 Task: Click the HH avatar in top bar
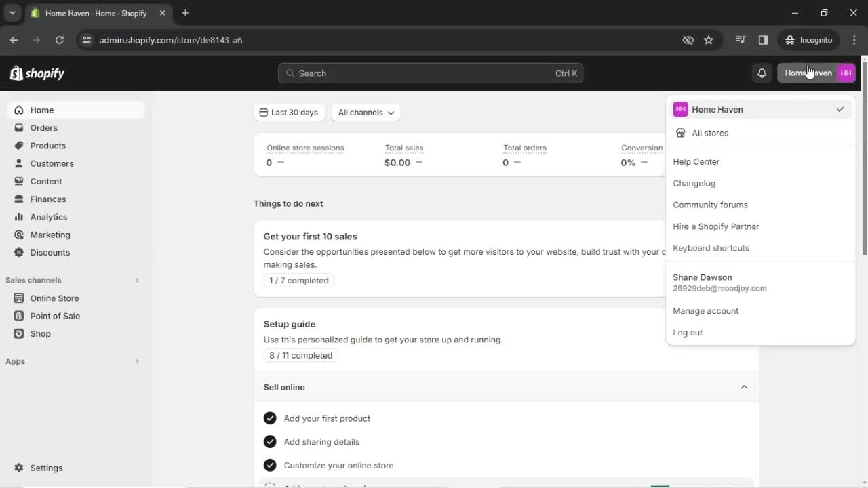(x=846, y=73)
